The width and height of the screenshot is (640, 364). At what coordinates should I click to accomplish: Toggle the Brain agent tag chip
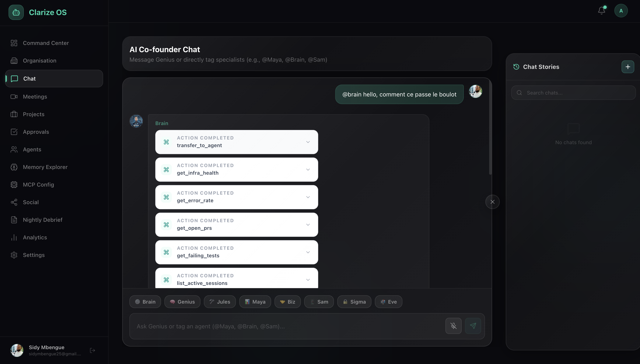tap(145, 302)
